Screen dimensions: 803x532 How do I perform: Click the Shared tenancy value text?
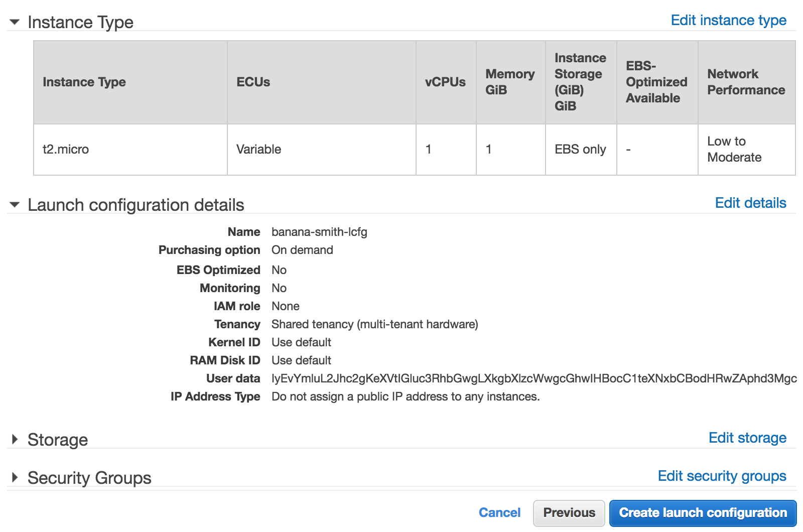pos(375,324)
